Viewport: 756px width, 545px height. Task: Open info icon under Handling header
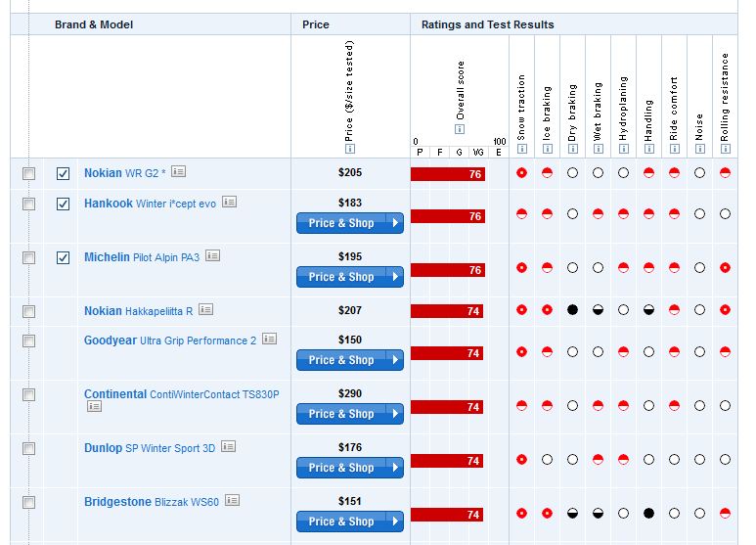click(649, 149)
